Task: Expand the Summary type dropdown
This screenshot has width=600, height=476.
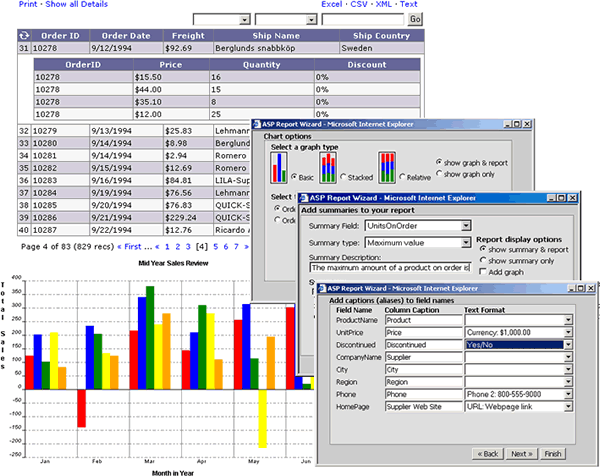Action: pos(466,244)
